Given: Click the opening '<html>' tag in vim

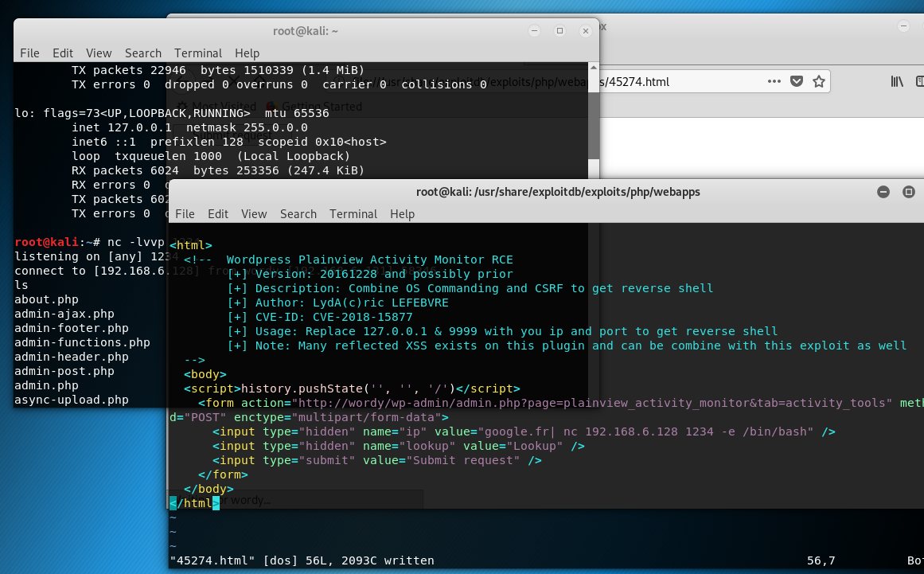Looking at the screenshot, I should coord(191,245).
